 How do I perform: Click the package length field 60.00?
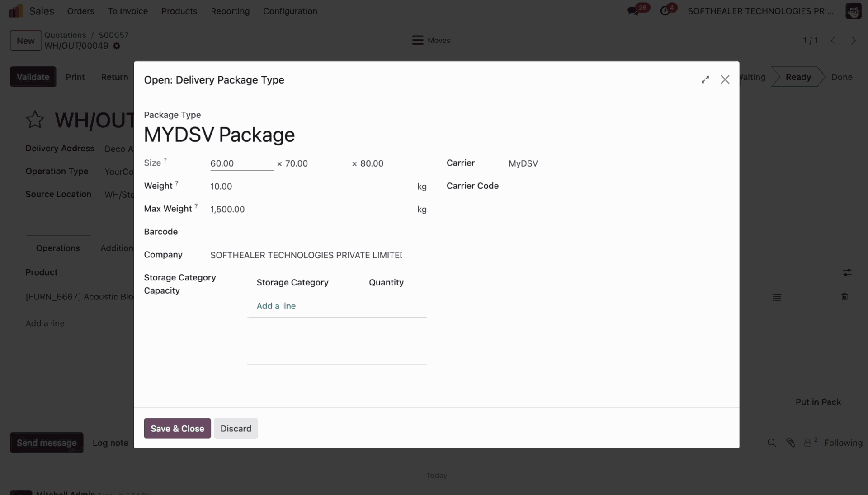pyautogui.click(x=241, y=163)
